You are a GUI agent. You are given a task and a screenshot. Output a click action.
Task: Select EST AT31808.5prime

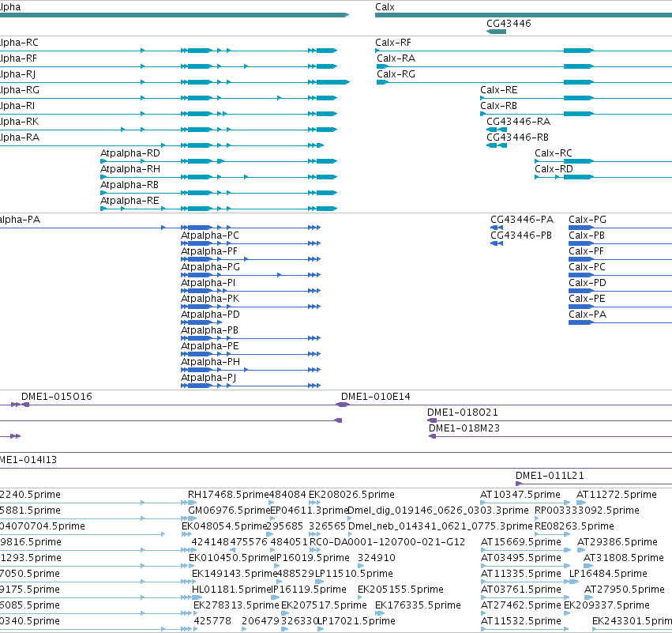point(588,566)
